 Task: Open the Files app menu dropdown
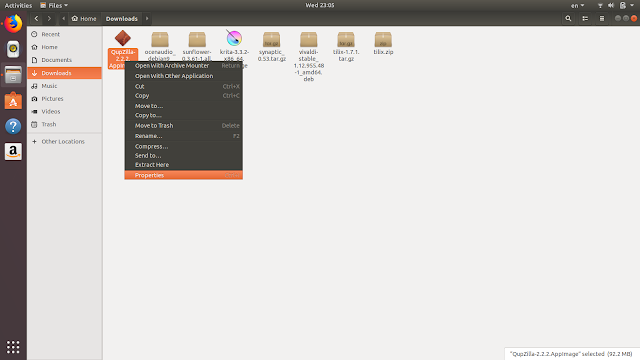click(x=54, y=5)
